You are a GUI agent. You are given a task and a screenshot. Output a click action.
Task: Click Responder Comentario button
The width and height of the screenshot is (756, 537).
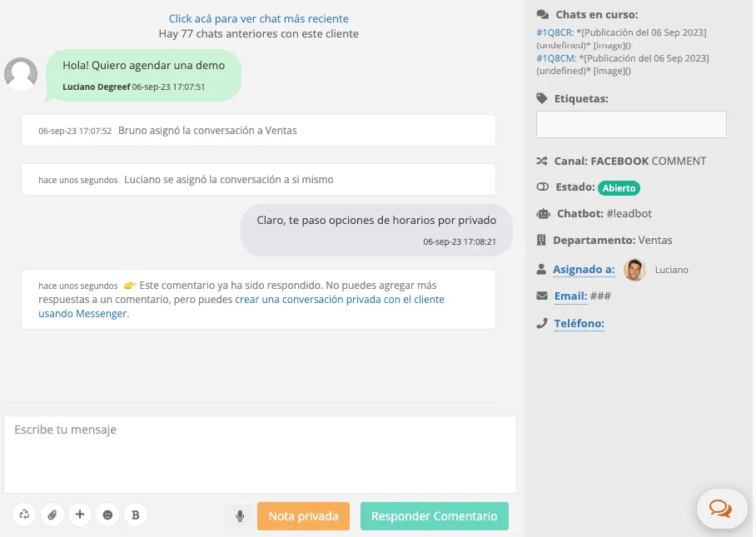point(435,516)
